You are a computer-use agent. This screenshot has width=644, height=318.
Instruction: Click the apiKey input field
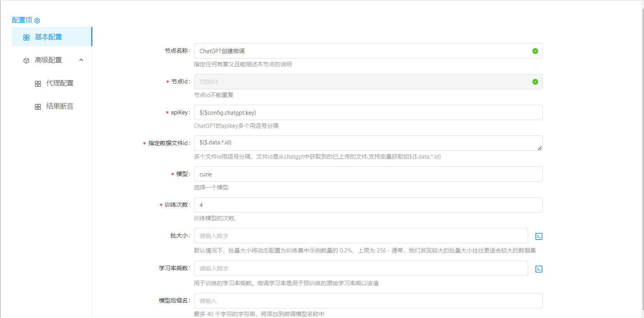368,112
